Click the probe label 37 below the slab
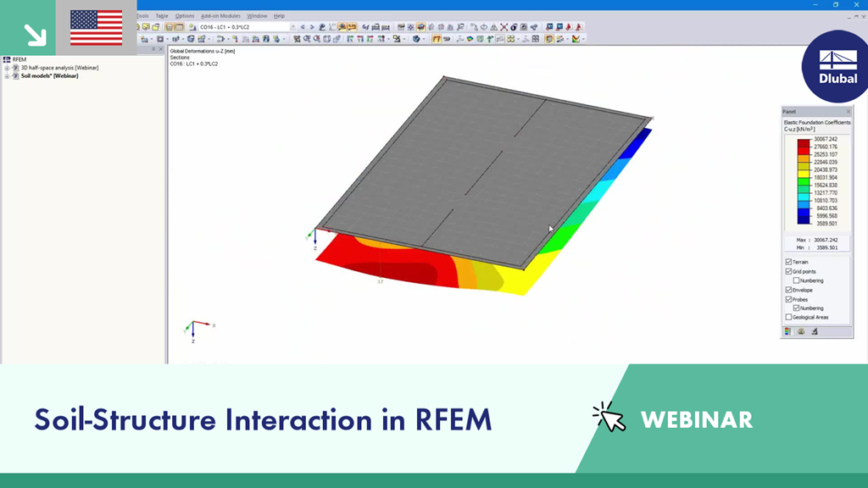The image size is (868, 488). (x=380, y=281)
